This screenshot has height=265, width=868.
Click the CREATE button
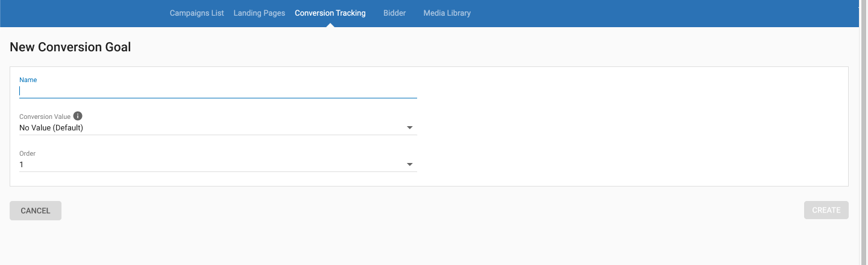(826, 210)
